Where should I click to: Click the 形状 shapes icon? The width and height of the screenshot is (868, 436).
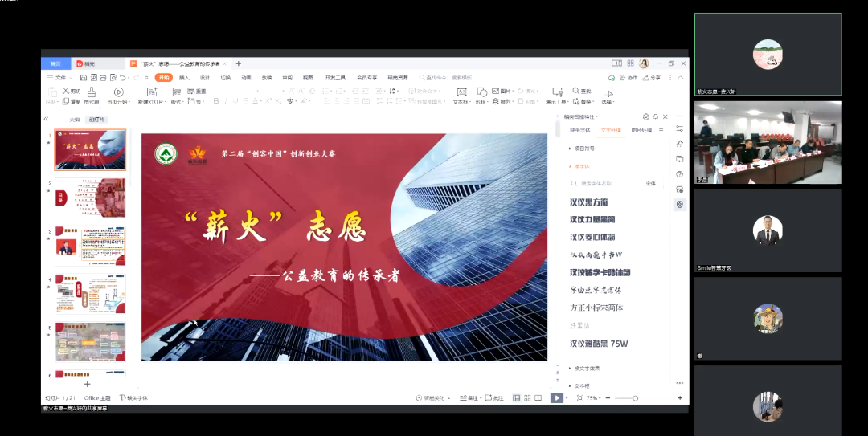[x=481, y=92]
